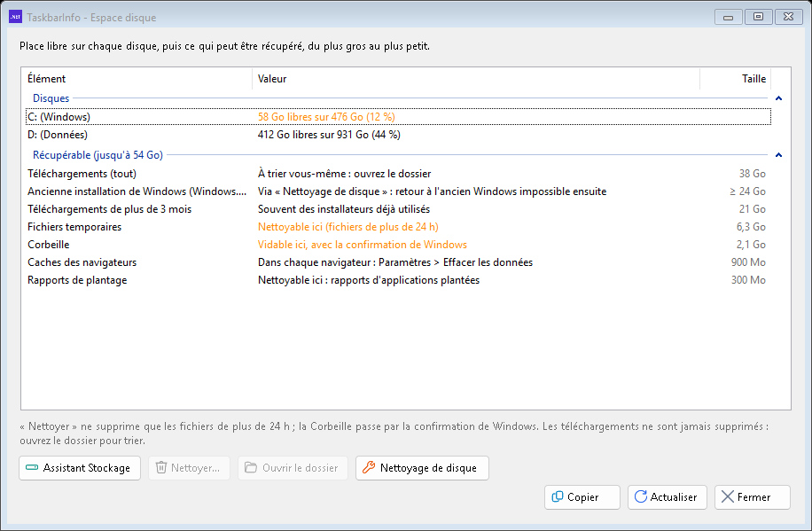The width and height of the screenshot is (812, 531).
Task: Select Téléchargements de plus de 3 mois
Action: coord(398,209)
